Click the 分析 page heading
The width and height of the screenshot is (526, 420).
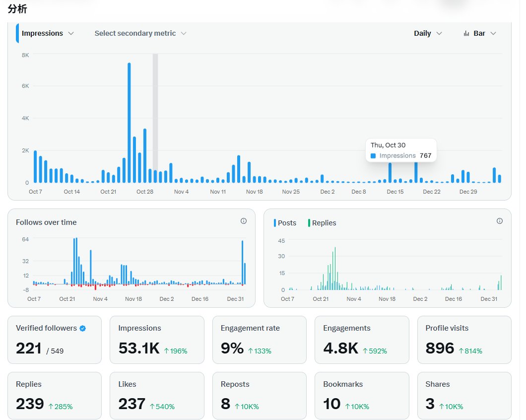point(17,9)
